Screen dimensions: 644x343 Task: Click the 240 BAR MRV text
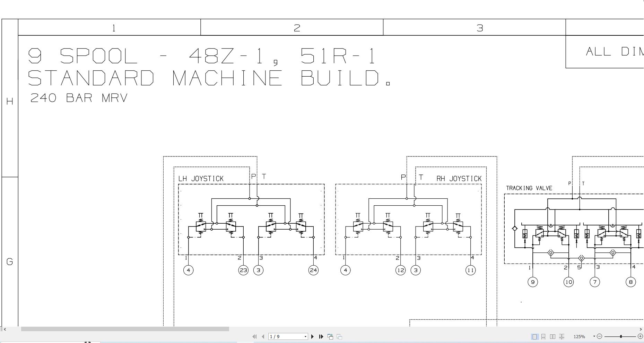coord(79,98)
